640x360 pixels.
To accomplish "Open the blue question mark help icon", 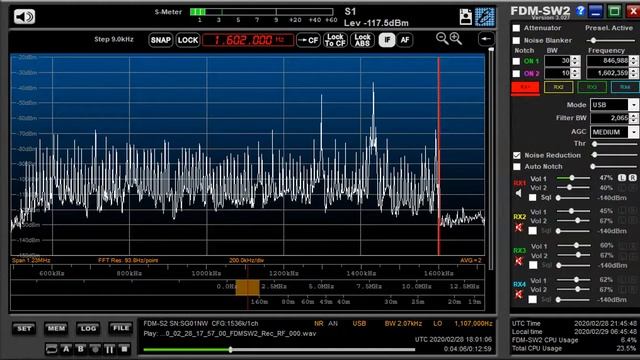I will coord(580,11).
